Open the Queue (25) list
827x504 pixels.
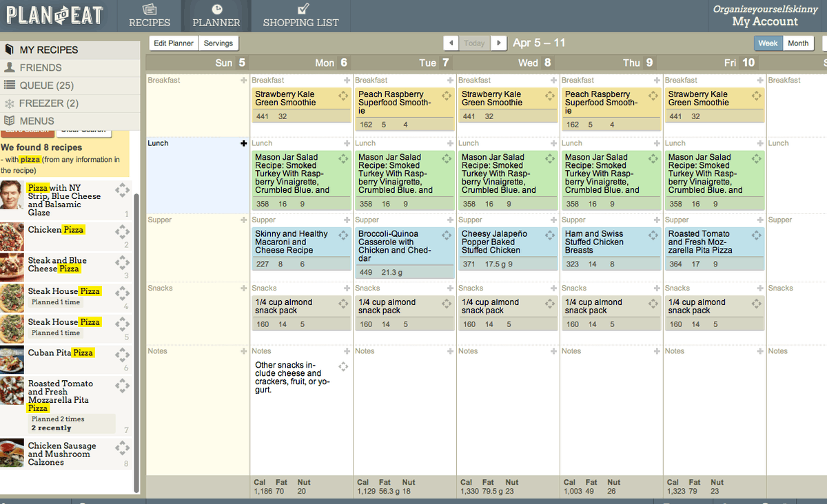click(x=70, y=85)
